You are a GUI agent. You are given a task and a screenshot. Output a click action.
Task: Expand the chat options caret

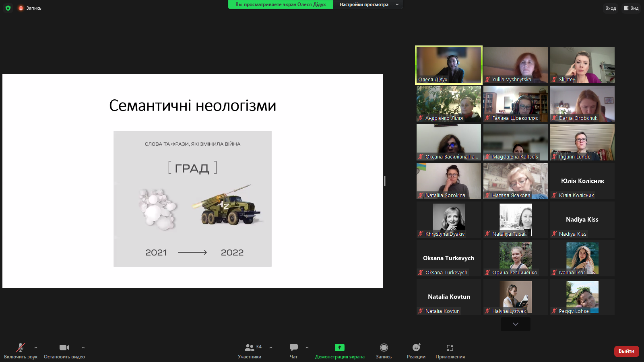(x=307, y=348)
